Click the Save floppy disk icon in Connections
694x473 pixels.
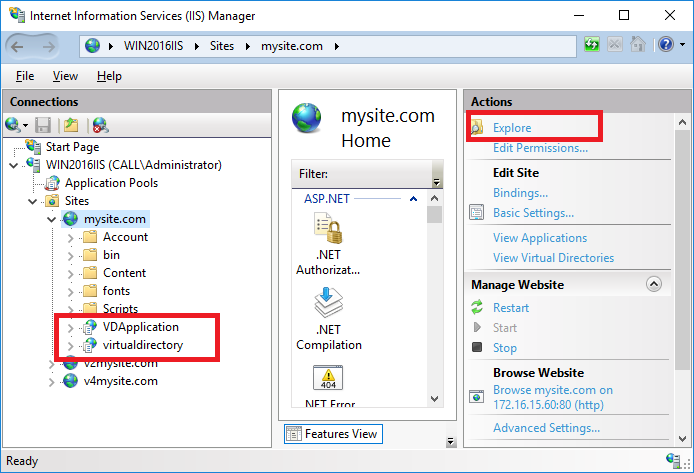click(x=43, y=125)
